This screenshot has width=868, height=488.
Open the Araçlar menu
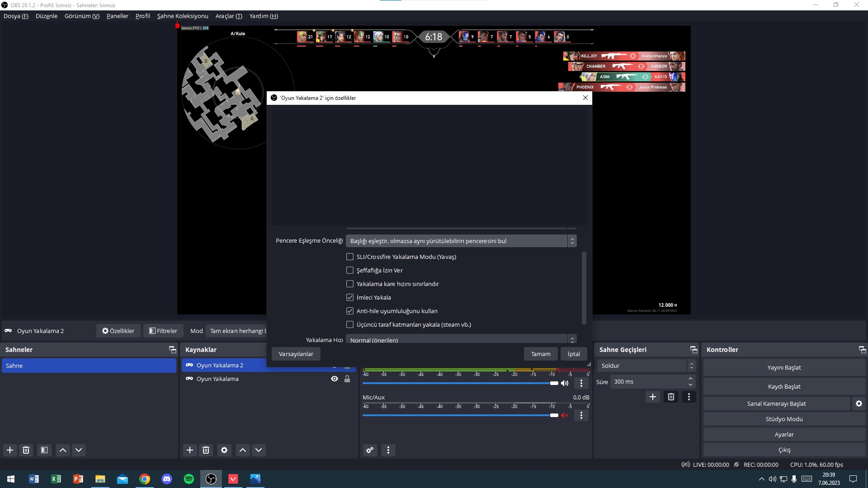pos(229,16)
